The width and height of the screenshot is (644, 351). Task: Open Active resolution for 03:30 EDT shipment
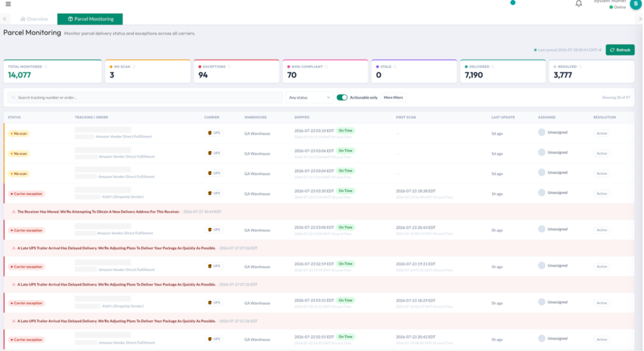coord(602,194)
